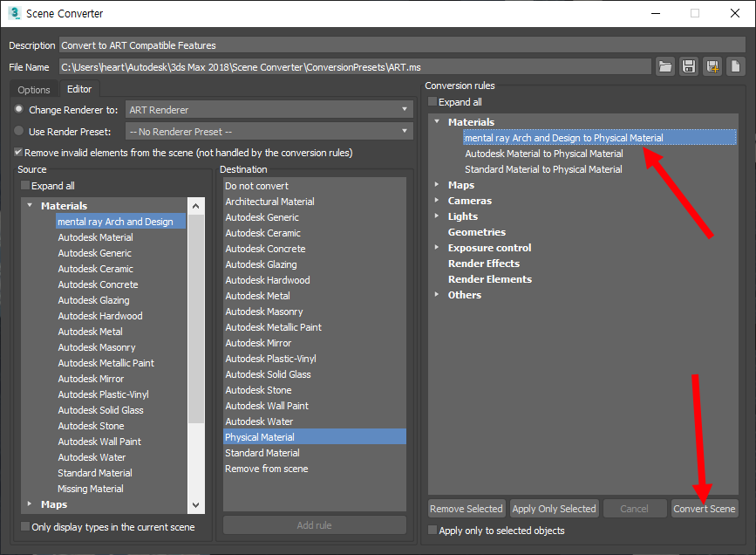756x555 pixels.
Task: Click the Remove Selected button
Action: pos(467,509)
